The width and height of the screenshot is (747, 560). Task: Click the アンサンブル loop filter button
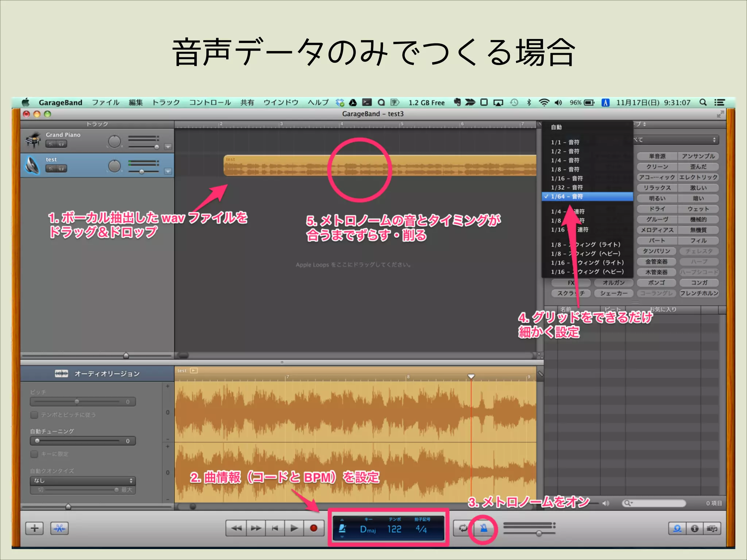click(698, 156)
